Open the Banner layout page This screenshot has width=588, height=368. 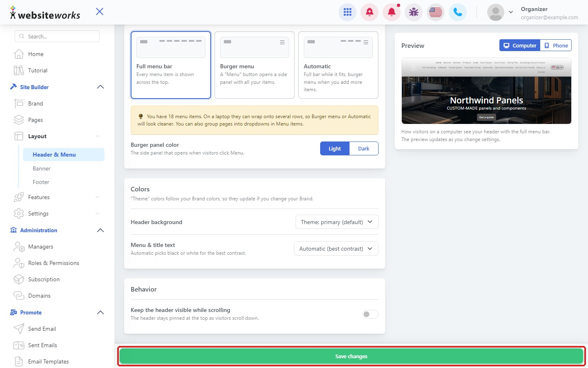(x=42, y=168)
